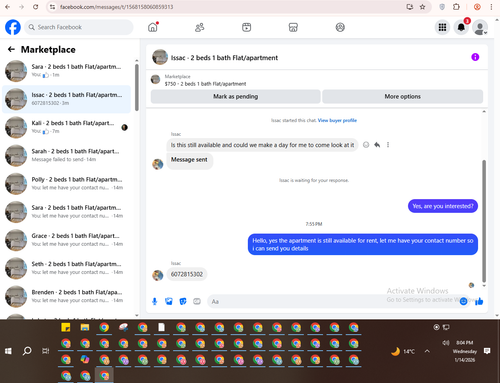Viewport: 500px width, 383px height.
Task: Click Mark as pending button
Action: pyautogui.click(x=235, y=96)
